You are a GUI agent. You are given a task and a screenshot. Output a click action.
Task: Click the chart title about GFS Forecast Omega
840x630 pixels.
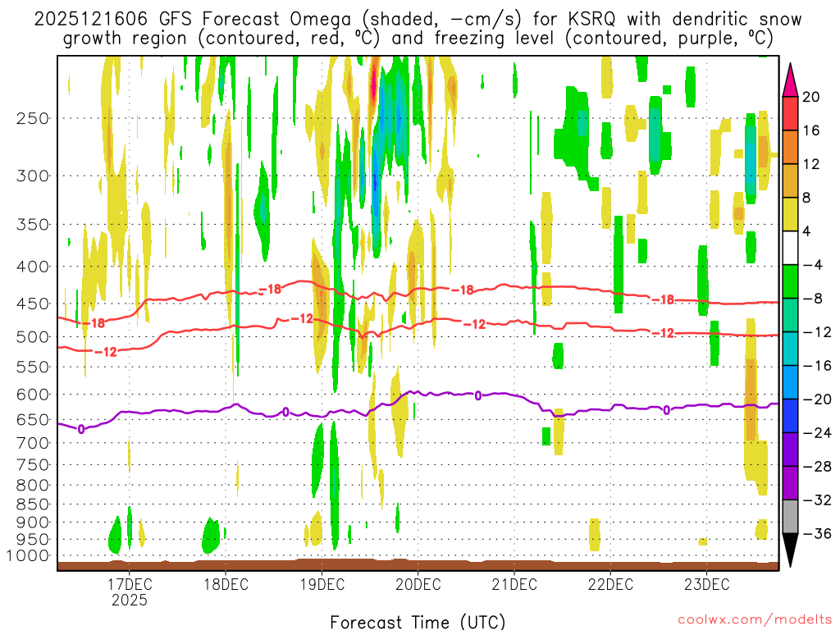point(418,29)
